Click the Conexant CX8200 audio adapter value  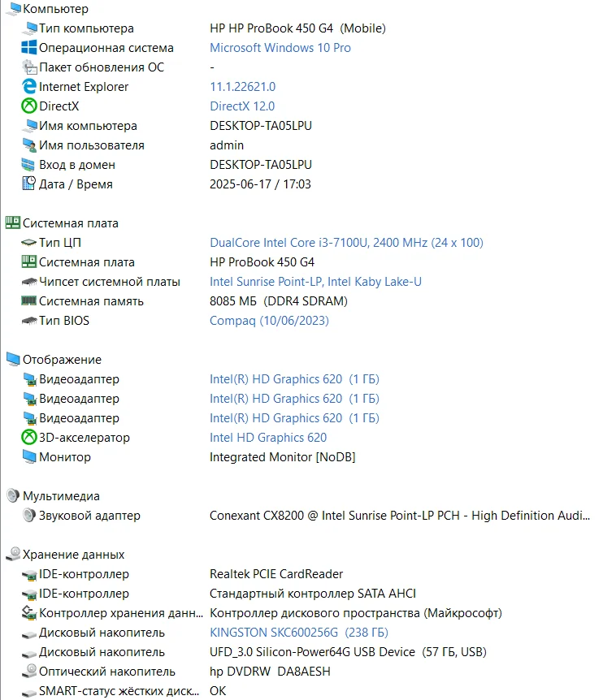coord(400,516)
